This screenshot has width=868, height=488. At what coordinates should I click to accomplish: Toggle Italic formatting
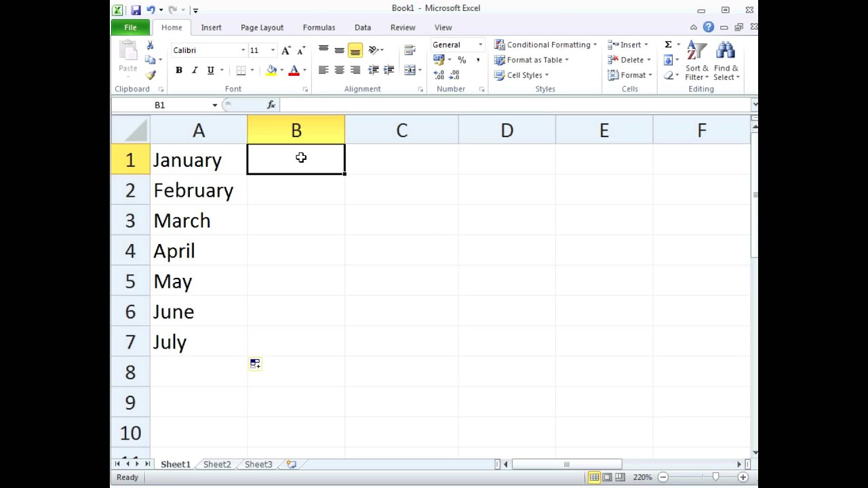coord(195,70)
